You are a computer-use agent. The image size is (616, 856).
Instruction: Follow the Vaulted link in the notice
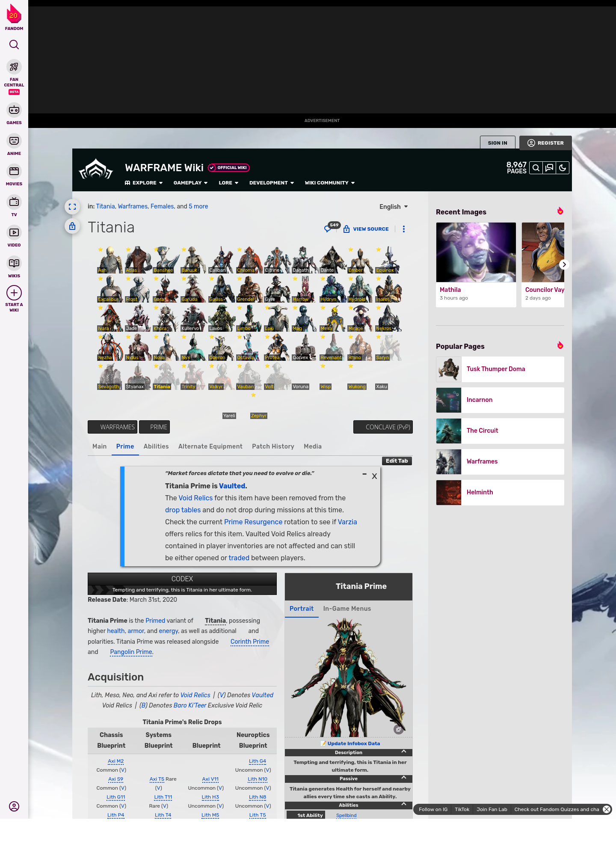pos(232,486)
